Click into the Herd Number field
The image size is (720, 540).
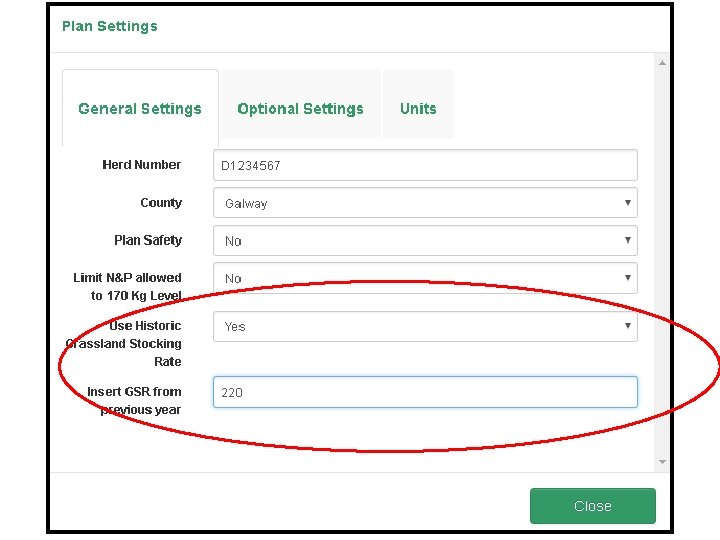click(425, 165)
